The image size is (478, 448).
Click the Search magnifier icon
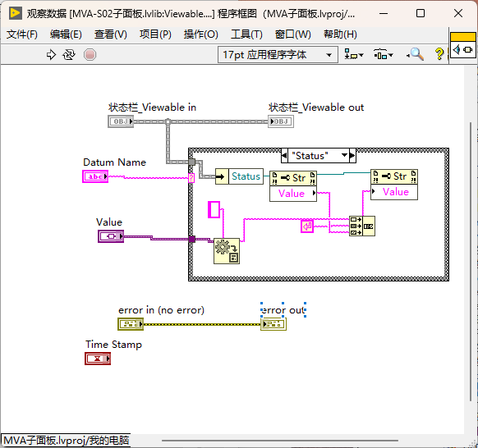pyautogui.click(x=416, y=54)
